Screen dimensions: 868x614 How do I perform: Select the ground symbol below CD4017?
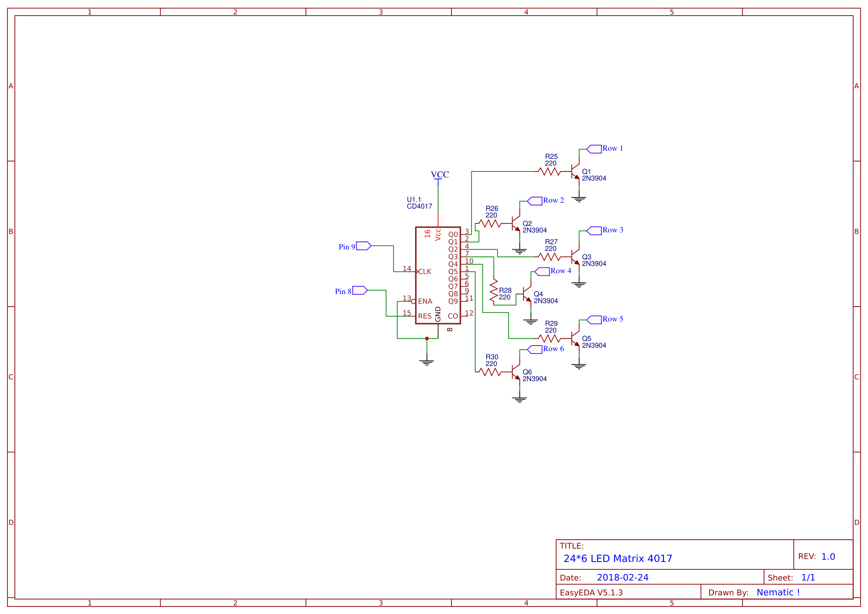coord(426,362)
